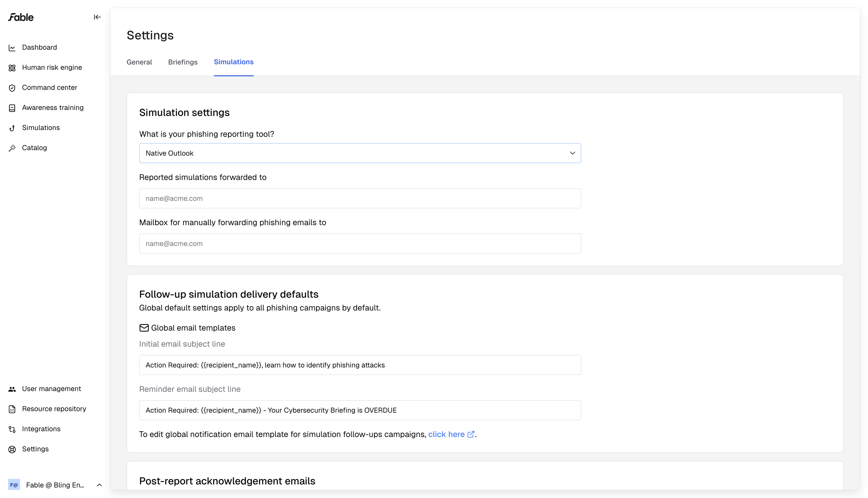Open Settings in the sidebar

click(35, 449)
